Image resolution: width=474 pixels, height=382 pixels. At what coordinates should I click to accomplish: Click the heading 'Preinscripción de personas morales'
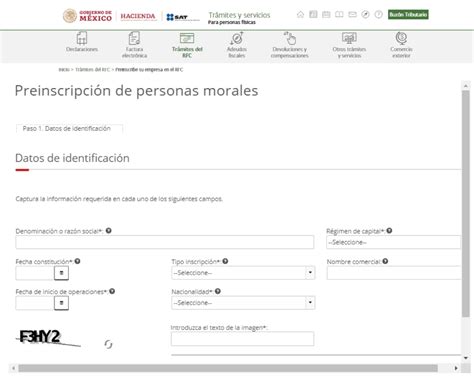[x=136, y=91]
